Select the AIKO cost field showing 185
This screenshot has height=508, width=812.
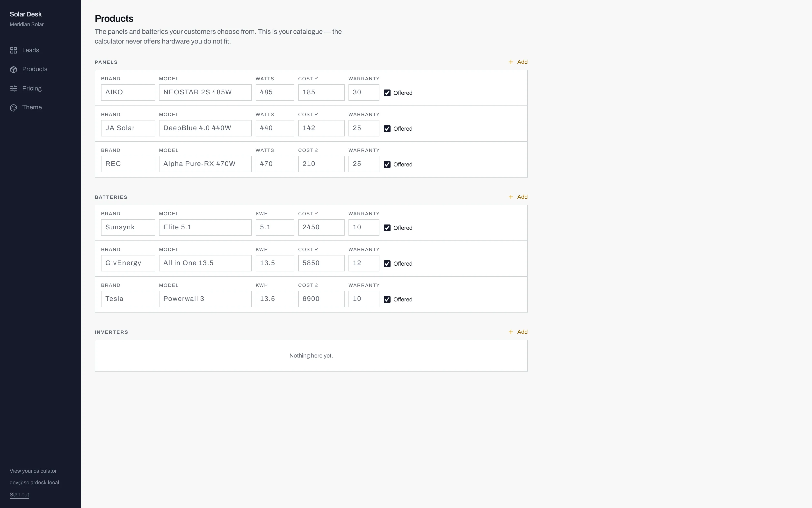click(x=321, y=92)
